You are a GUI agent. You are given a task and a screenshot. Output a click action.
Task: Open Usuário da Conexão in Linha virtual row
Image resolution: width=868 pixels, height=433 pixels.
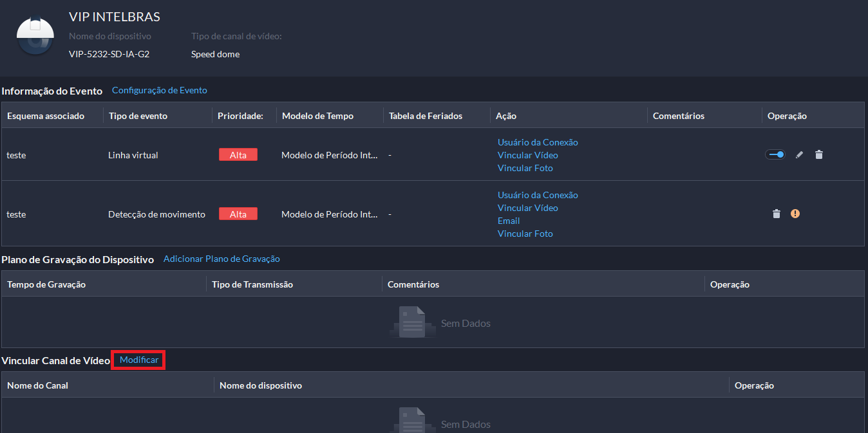(538, 142)
